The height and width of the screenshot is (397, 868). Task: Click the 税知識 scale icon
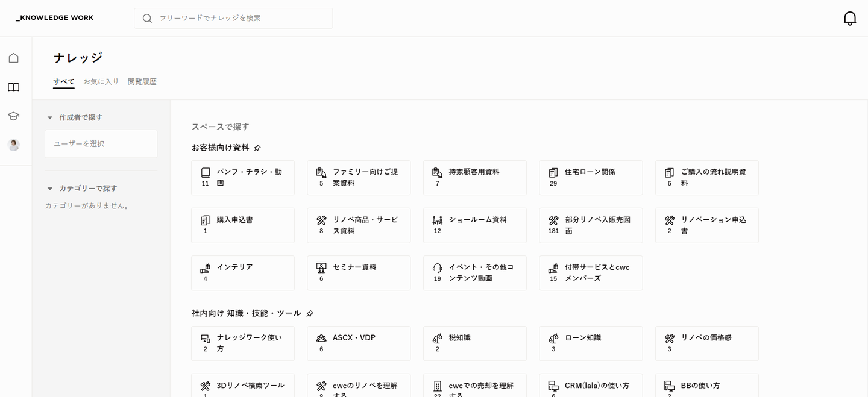point(438,338)
